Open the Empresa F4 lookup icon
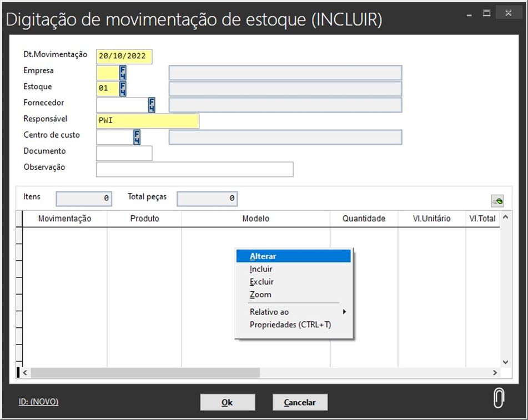The width and height of the screenshot is (528, 420). [x=123, y=72]
